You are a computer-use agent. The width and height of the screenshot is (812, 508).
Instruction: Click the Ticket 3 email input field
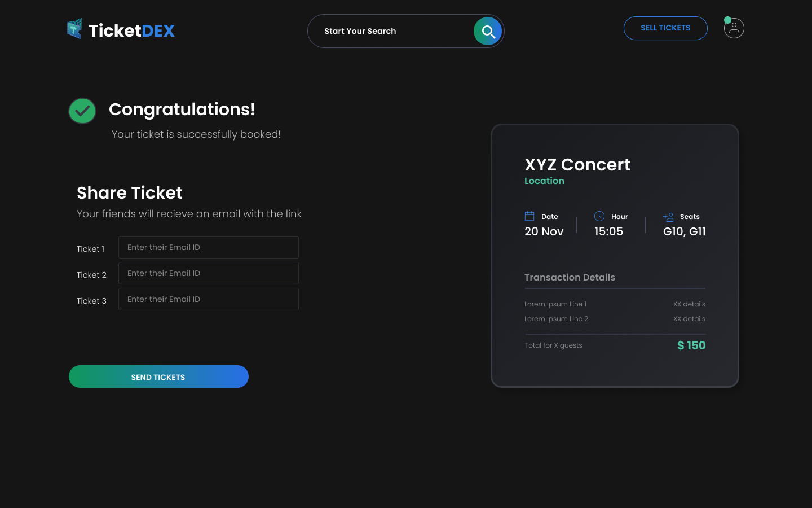(208, 299)
